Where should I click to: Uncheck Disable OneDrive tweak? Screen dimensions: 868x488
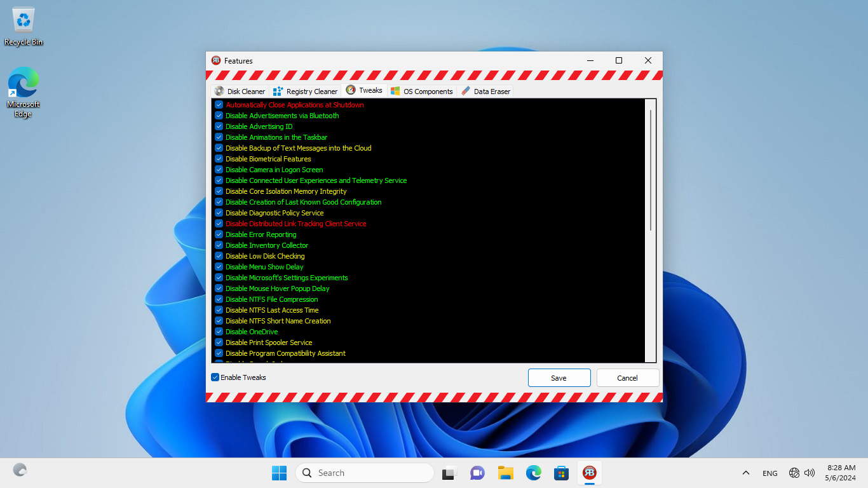click(x=219, y=332)
